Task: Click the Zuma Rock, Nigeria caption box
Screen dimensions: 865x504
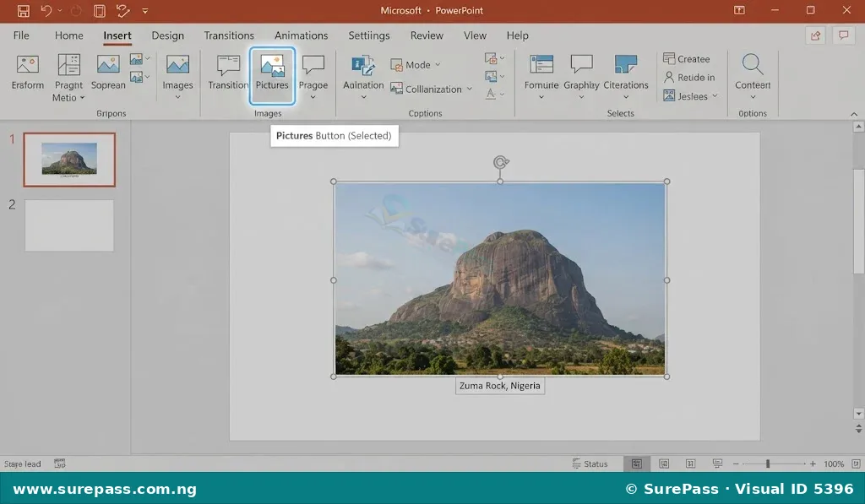Action: (x=500, y=386)
